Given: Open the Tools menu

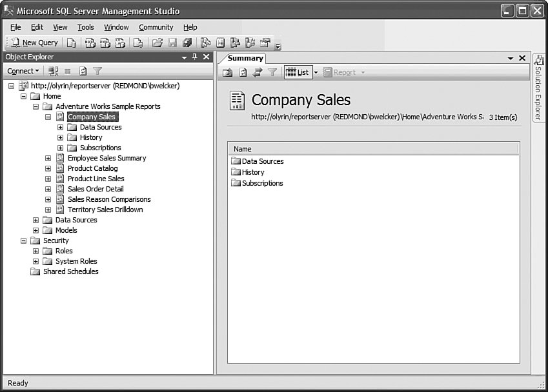Looking at the screenshot, I should [x=86, y=27].
